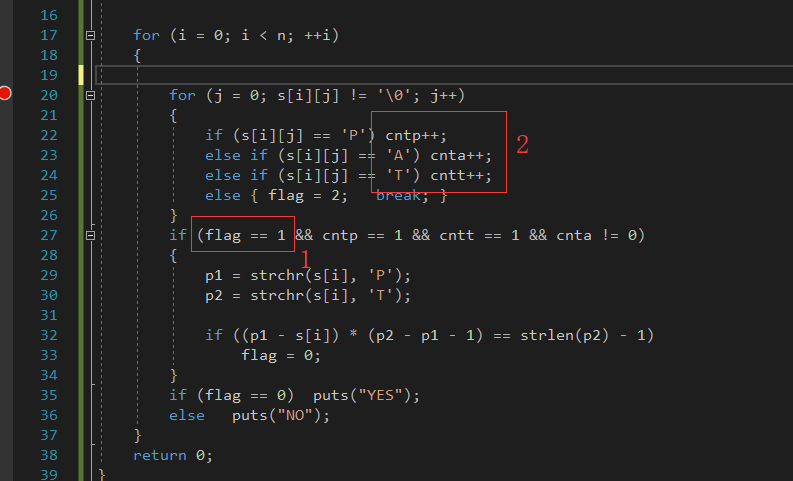Click the 'break' keyword on line 25
This screenshot has width=793, height=481.
click(x=398, y=195)
